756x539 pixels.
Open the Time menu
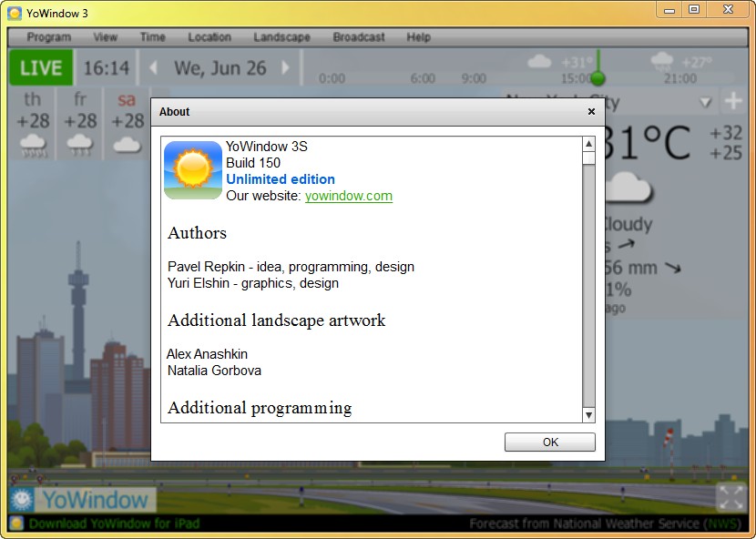pos(152,37)
